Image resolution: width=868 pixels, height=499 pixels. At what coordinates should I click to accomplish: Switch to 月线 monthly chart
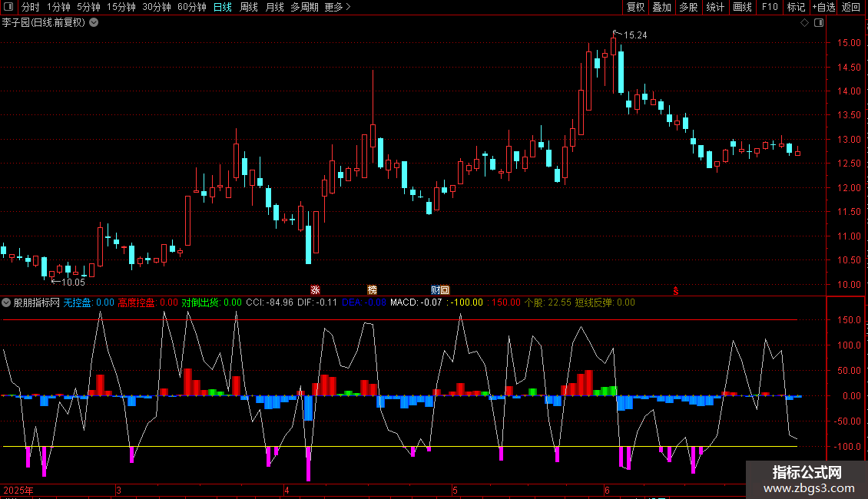(274, 7)
